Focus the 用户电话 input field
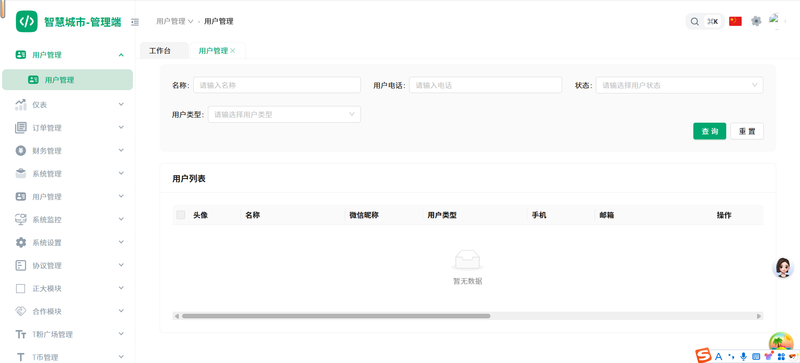 click(486, 85)
